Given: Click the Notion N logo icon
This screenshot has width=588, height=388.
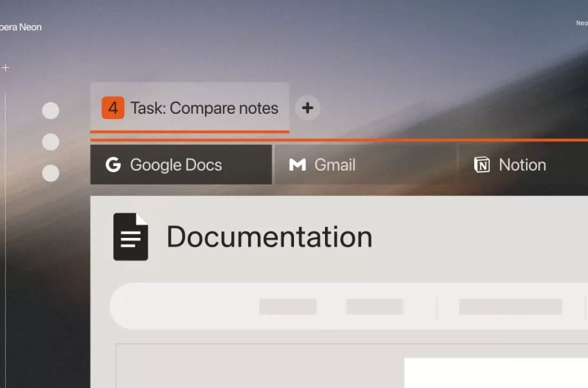Looking at the screenshot, I should [482, 165].
